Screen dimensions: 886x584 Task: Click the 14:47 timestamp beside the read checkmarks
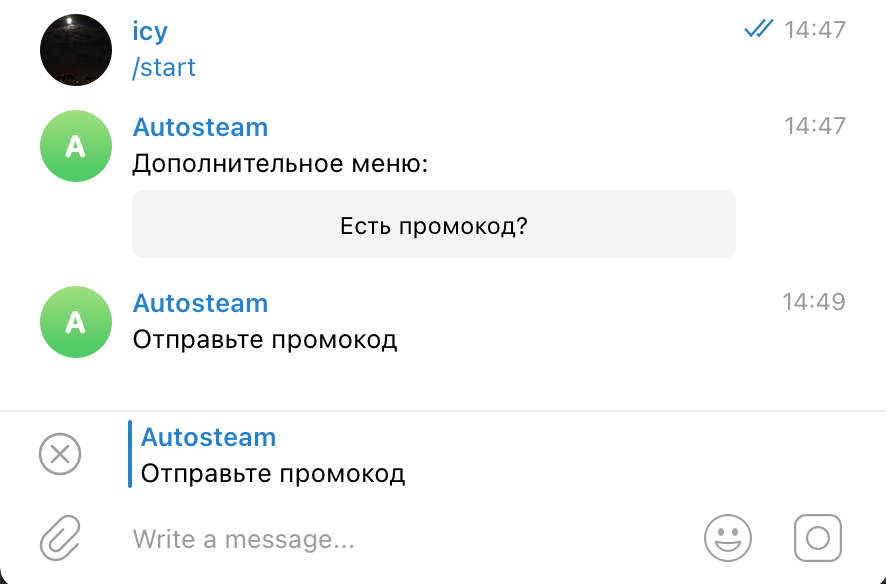pyautogui.click(x=814, y=30)
